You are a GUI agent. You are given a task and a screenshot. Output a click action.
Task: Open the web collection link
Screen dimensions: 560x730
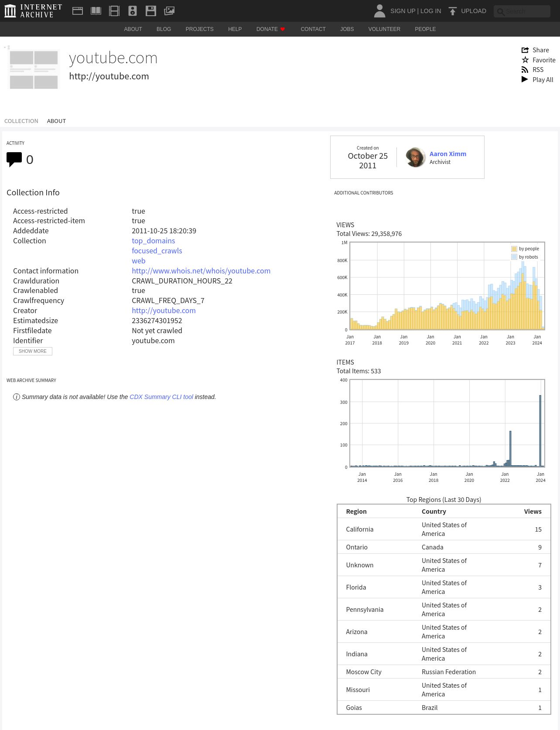pos(139,261)
